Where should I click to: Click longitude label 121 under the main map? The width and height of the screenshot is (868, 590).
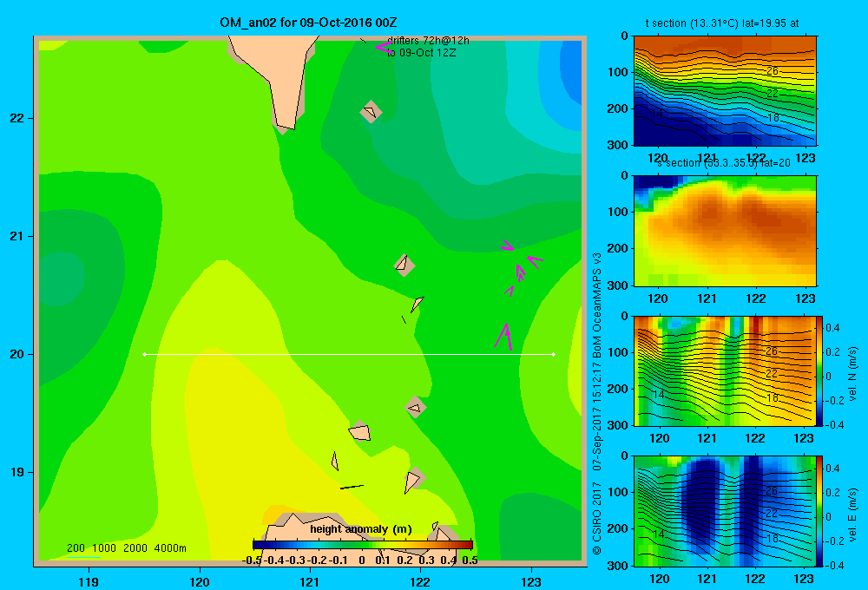point(310,581)
